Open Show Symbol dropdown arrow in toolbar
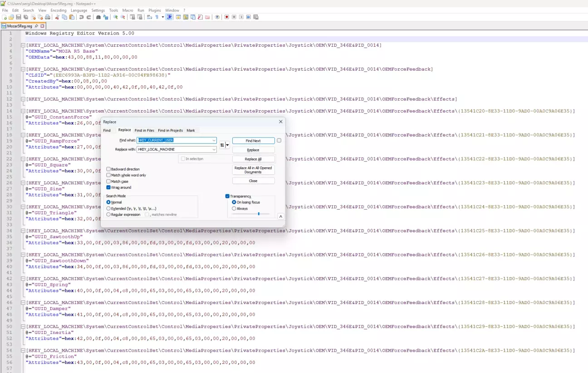Image resolution: width=588 pixels, height=373 pixels. tap(162, 17)
